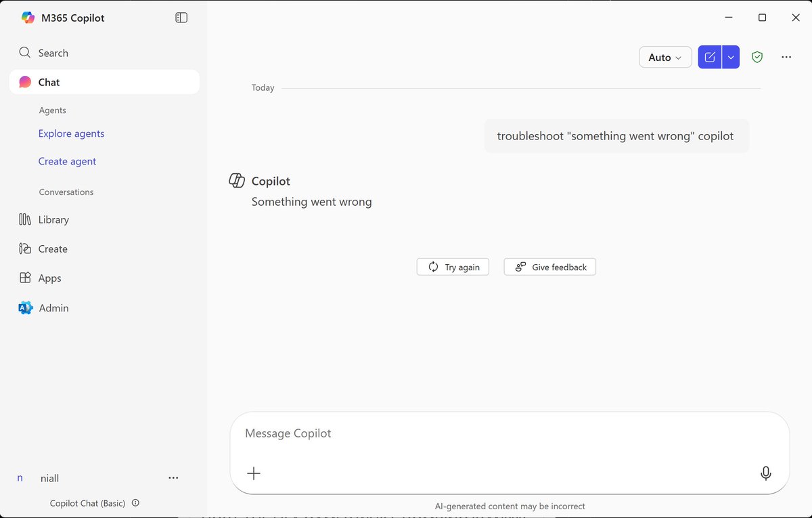
Task: Maximize the M365 Copilot window
Action: coord(762,18)
